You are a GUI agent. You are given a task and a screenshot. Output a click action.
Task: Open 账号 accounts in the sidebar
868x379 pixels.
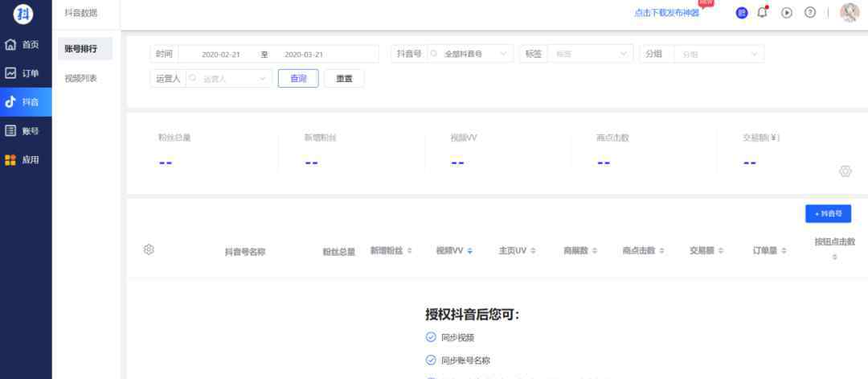click(26, 131)
